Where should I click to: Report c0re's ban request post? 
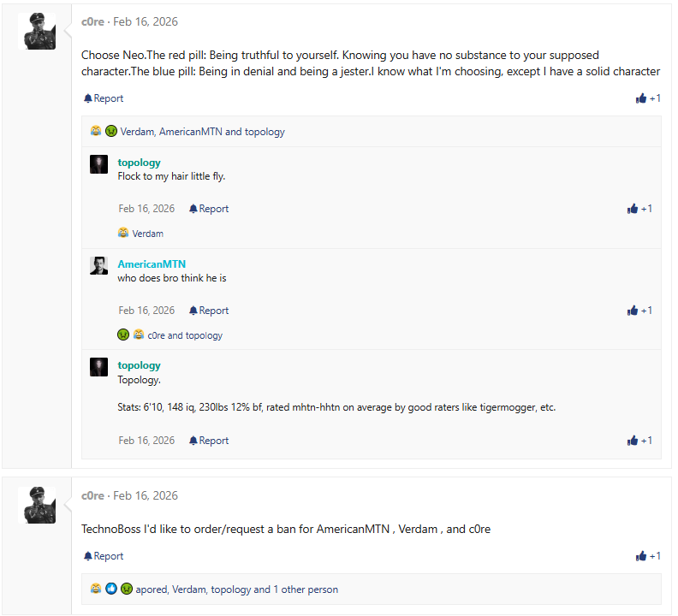(x=104, y=556)
